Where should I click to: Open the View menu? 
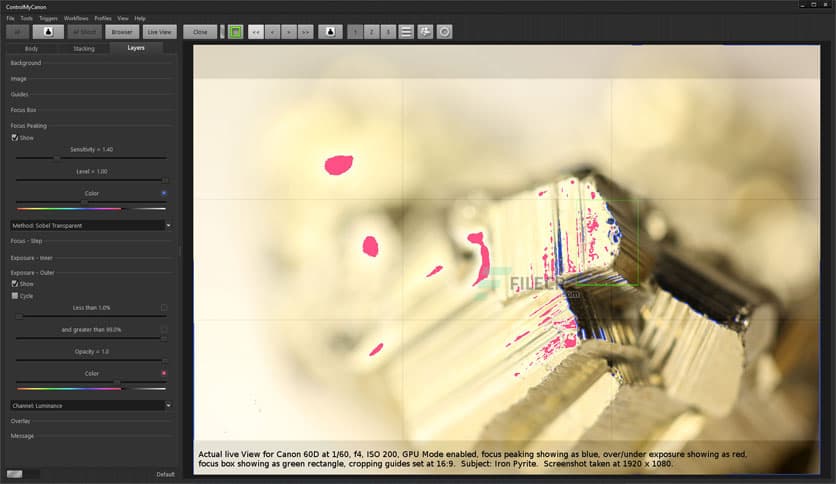(123, 18)
